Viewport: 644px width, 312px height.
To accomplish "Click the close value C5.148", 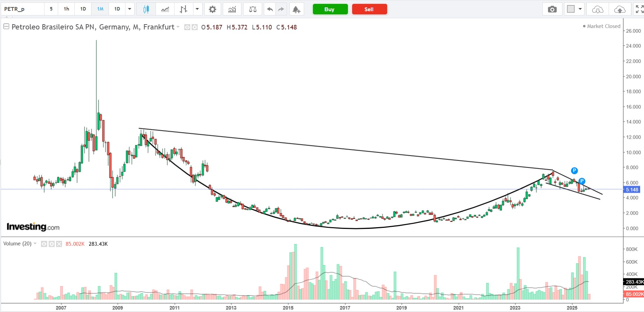I will point(287,27).
